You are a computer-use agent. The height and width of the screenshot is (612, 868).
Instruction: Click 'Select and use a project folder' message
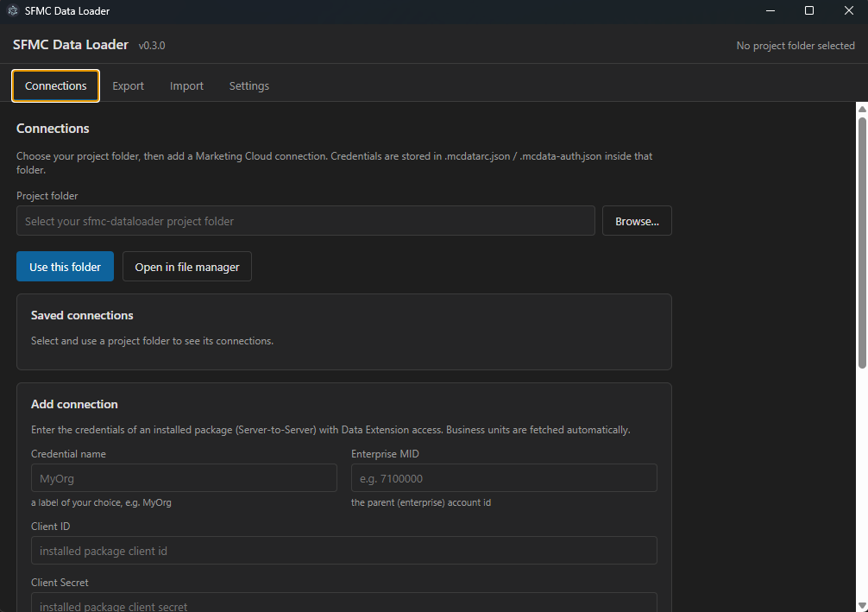point(152,341)
